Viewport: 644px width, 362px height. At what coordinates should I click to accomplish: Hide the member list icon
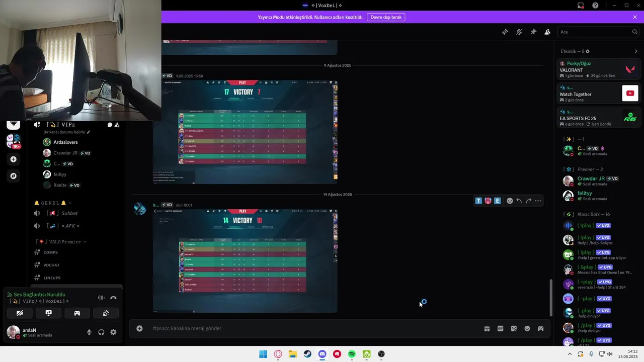[547, 32]
